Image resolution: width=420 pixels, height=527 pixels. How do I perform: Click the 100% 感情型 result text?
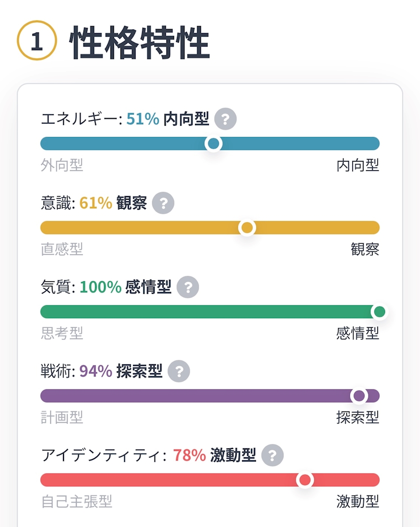pyautogui.click(x=125, y=288)
